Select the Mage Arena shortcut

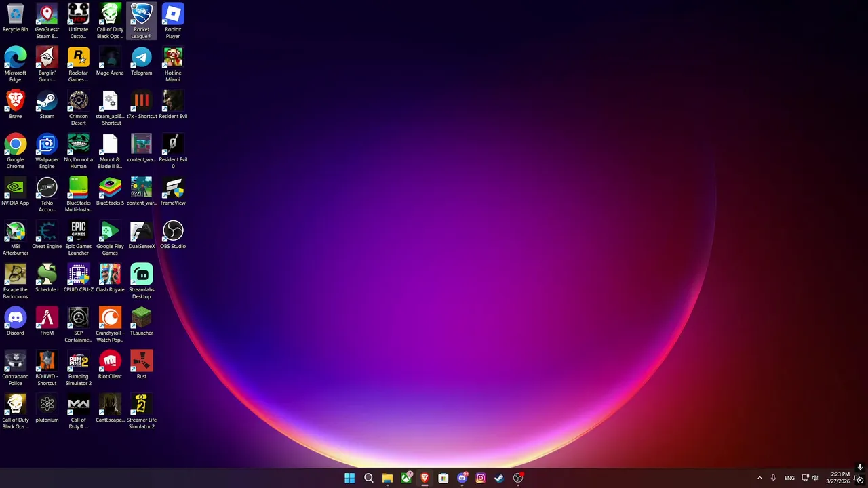110,62
